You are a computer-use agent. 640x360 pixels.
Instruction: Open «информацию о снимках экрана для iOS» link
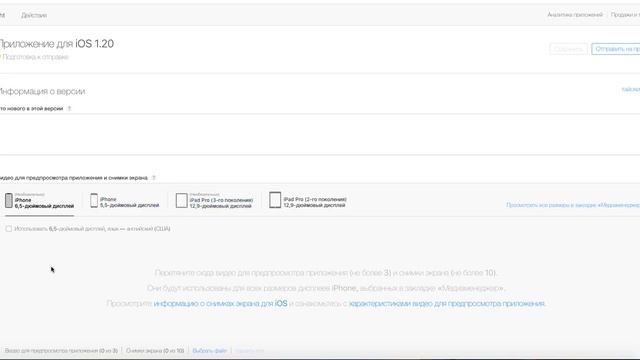[x=220, y=303]
